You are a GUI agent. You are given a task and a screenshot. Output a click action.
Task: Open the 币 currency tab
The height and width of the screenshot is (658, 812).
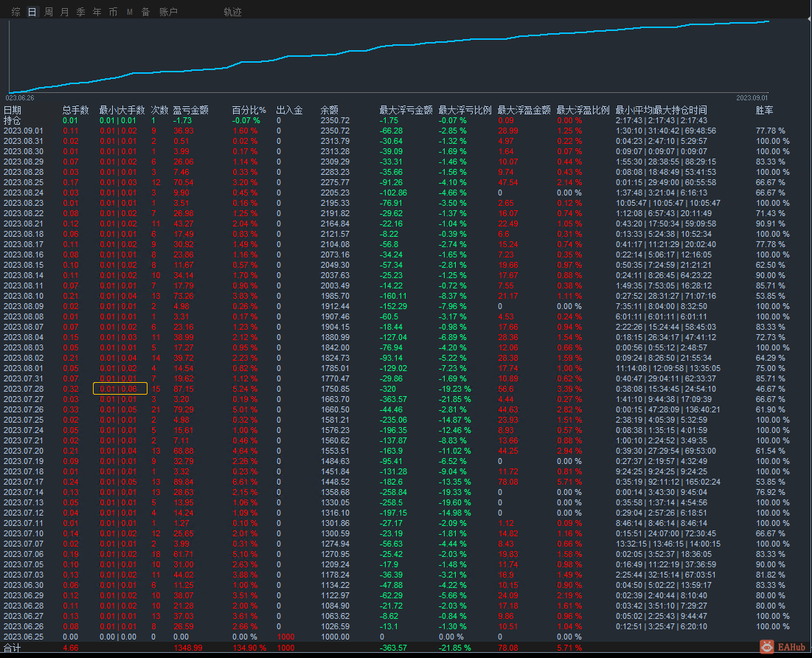click(113, 12)
